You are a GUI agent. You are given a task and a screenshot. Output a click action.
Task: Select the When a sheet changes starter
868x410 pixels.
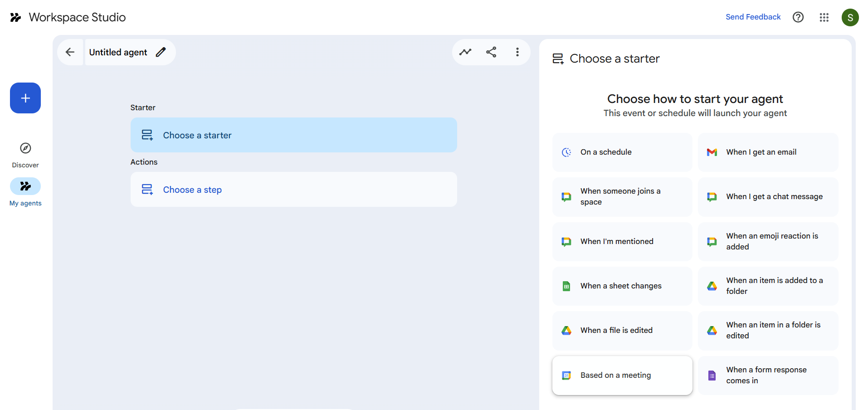622,286
